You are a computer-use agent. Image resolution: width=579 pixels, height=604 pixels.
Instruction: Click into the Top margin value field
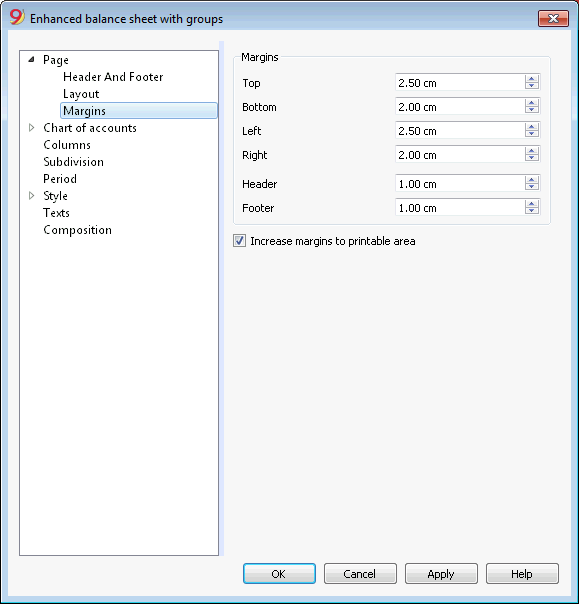tap(460, 82)
